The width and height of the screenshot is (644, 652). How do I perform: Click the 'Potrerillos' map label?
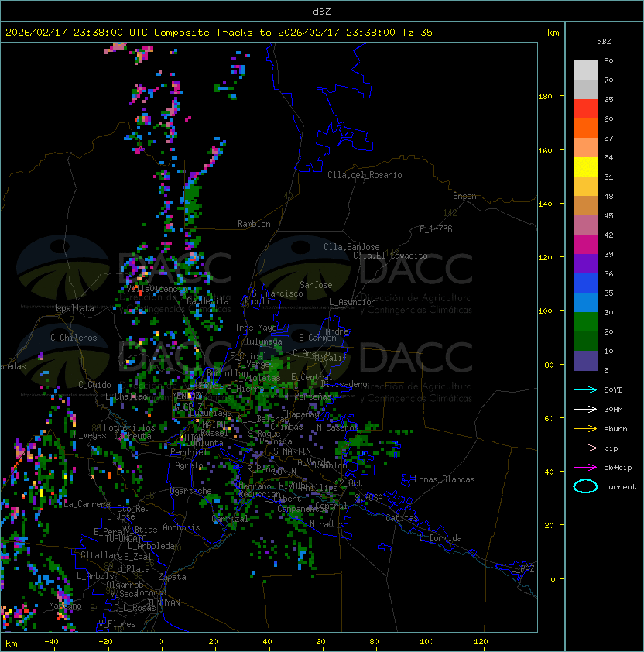pos(129,427)
